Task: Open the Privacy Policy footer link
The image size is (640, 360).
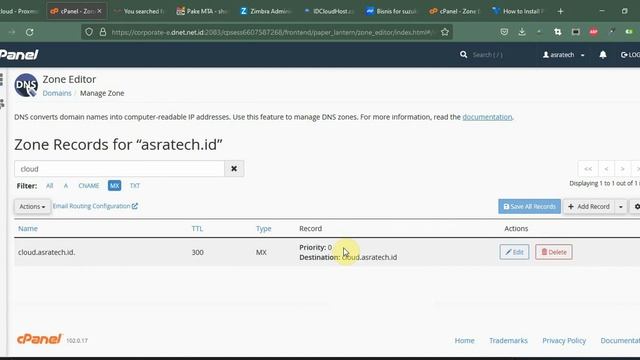Action: [x=564, y=340]
